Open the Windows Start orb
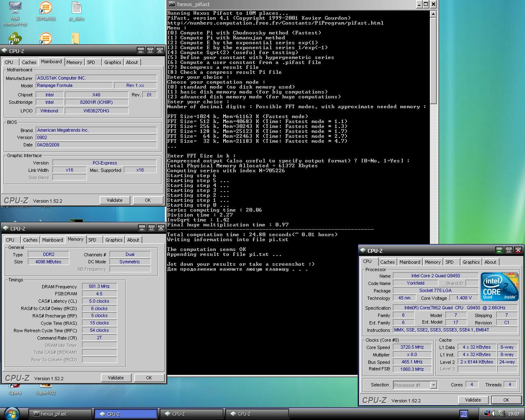Image resolution: width=525 pixels, height=420 pixels. [x=11, y=413]
